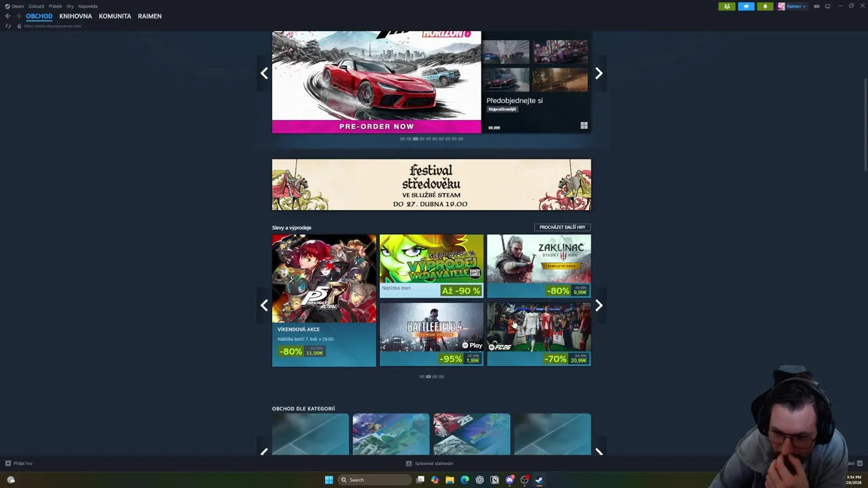868x488 pixels.
Task: Open the Nápověda menu
Action: pos(87,6)
